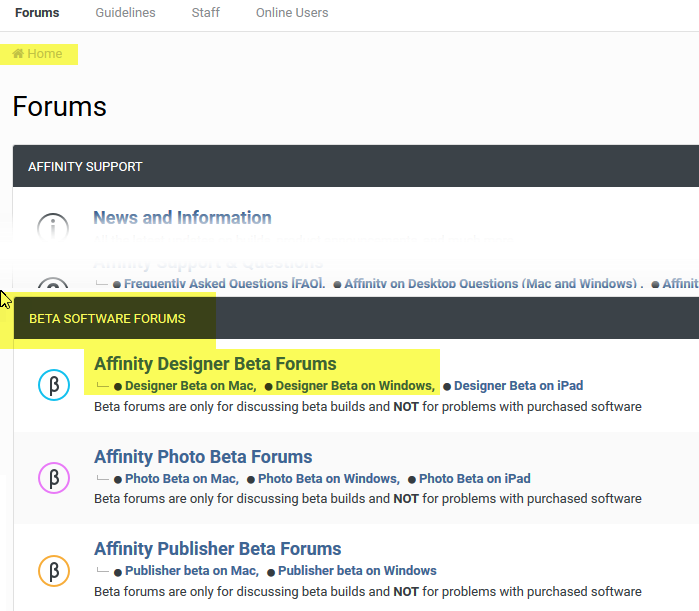The width and height of the screenshot is (699, 611).
Task: Open the Affinity Designer Beta Forums
Action: tap(215, 364)
